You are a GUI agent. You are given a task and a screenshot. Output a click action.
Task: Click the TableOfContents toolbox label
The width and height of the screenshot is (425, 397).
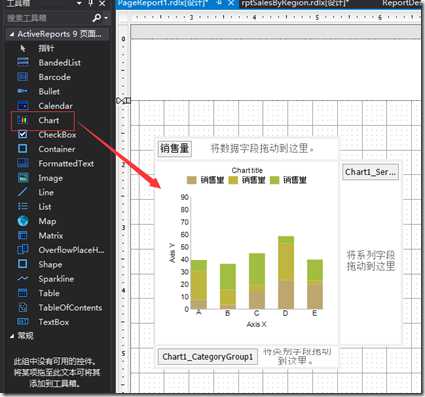click(x=70, y=308)
